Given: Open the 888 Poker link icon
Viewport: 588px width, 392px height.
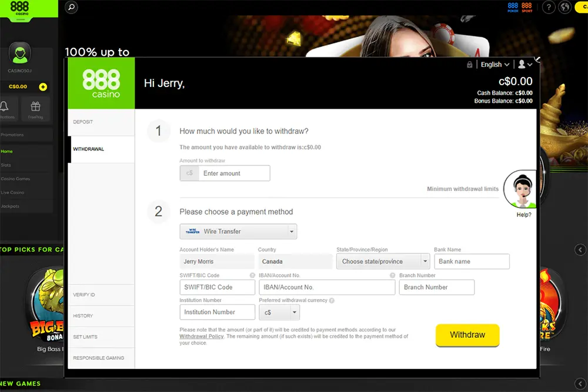Looking at the screenshot, I should pyautogui.click(x=513, y=7).
